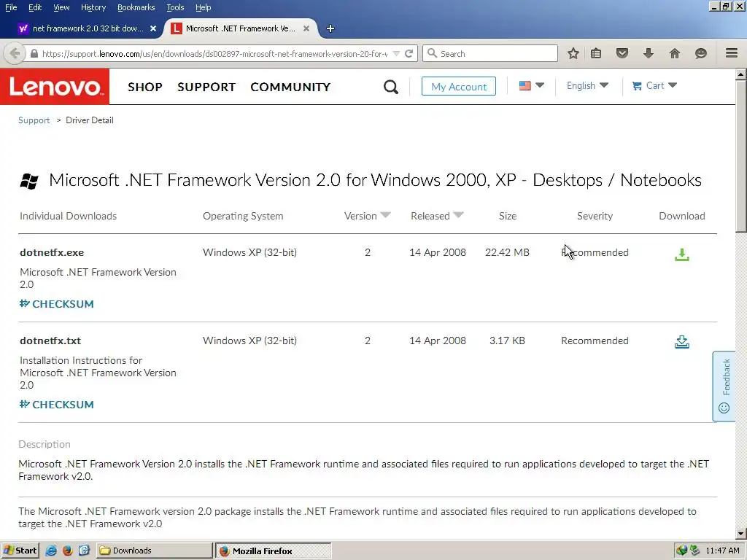The width and height of the screenshot is (747, 560).
Task: Click the third quick launch icon
Action: 84,551
